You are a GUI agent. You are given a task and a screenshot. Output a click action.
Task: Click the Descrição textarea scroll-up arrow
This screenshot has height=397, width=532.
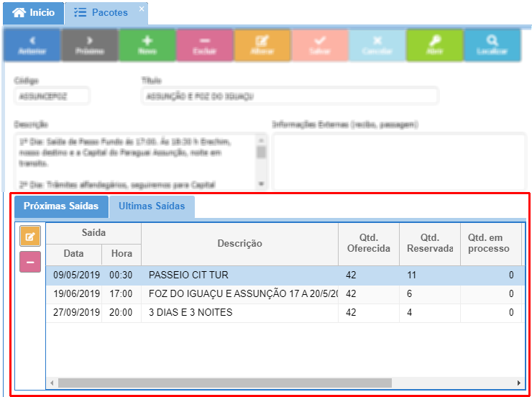pyautogui.click(x=261, y=140)
